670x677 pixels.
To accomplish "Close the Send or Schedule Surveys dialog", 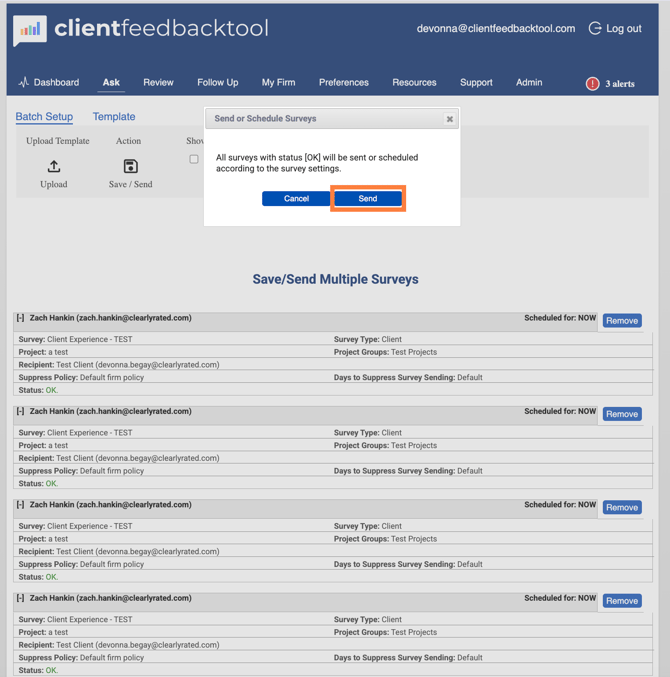I will [449, 119].
